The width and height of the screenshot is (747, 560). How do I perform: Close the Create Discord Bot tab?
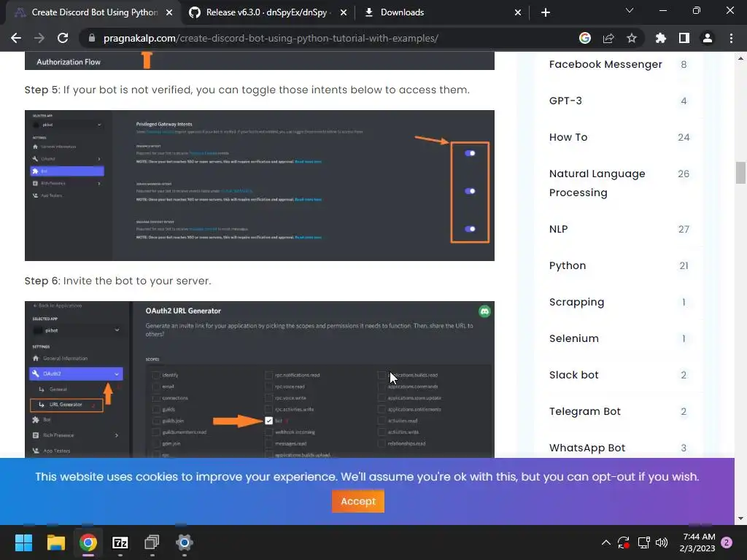pyautogui.click(x=169, y=12)
